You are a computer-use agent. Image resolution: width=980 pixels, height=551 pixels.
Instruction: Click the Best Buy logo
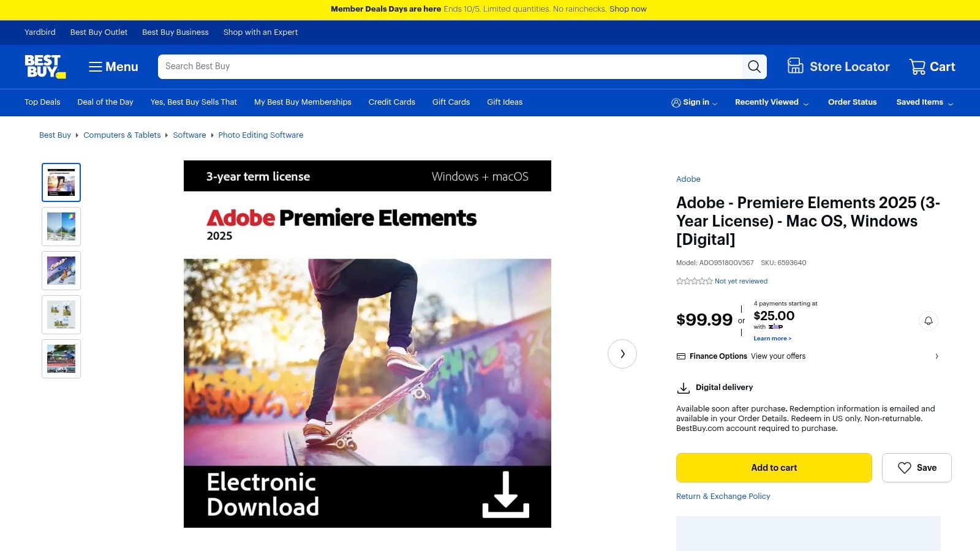(x=44, y=67)
